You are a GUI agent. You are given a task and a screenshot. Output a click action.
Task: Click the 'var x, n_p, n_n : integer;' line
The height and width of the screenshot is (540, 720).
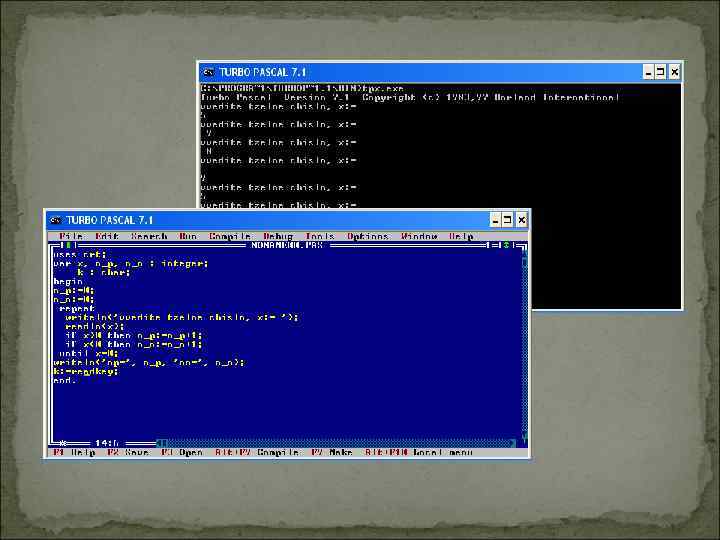(130, 263)
